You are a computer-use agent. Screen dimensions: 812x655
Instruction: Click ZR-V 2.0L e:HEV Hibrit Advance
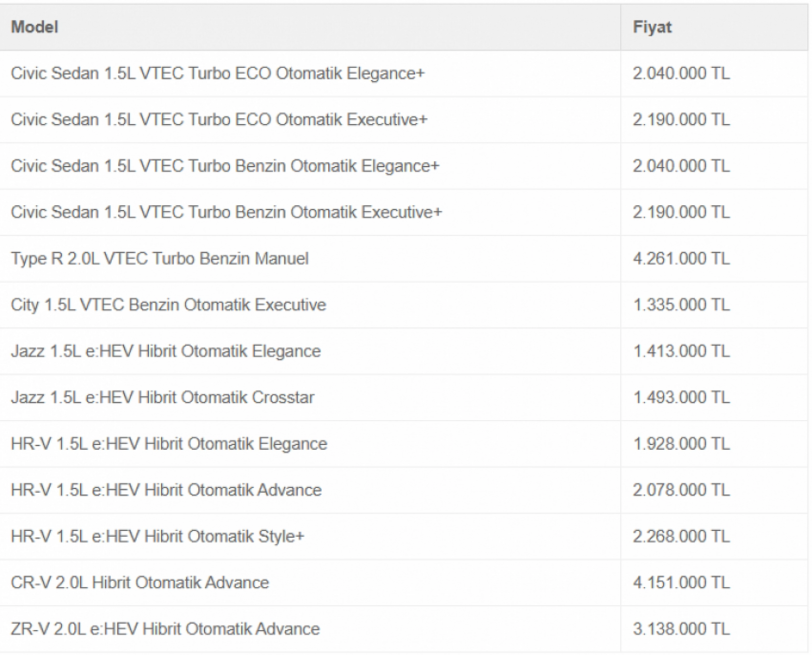point(165,629)
